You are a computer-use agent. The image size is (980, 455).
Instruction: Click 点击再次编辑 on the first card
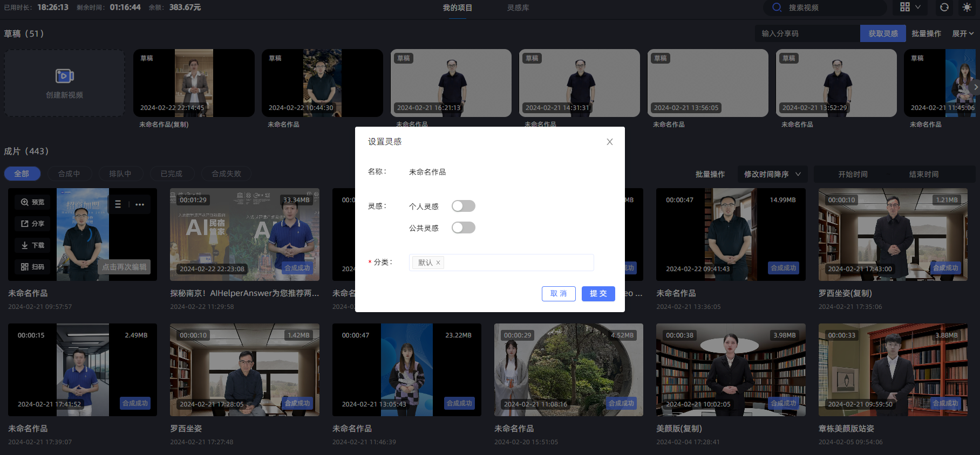tap(125, 267)
